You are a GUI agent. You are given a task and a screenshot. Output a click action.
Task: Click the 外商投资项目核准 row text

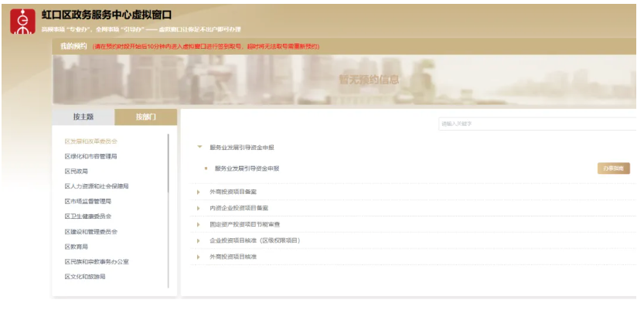(233, 257)
